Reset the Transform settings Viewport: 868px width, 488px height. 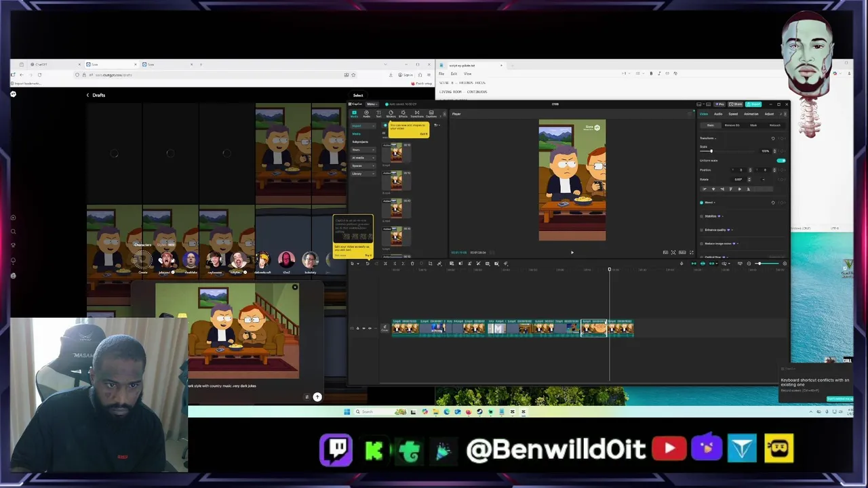coord(773,138)
